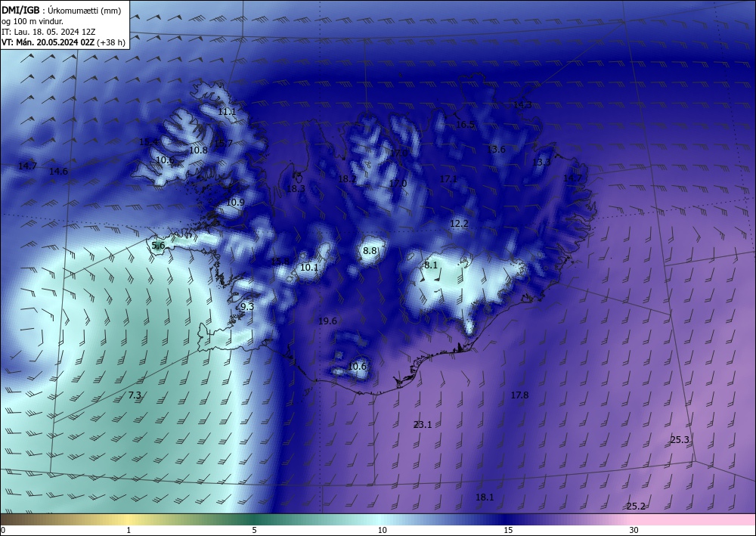Click the 19.6 map value
The image size is (756, 536).
[327, 321]
